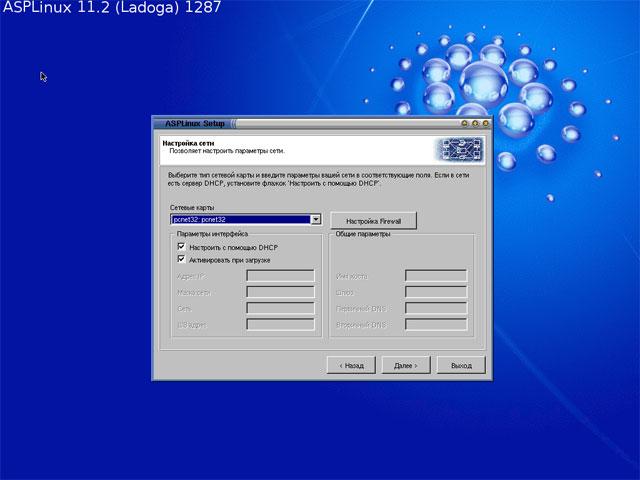Click the 'Адрес IP' input field
The height and width of the screenshot is (480, 640).
(280, 276)
